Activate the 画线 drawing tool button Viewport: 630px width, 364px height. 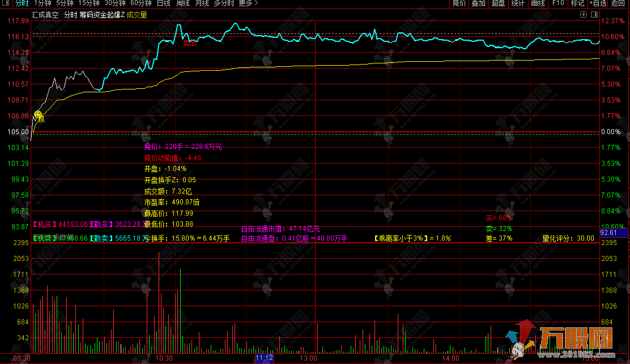[x=538, y=3]
